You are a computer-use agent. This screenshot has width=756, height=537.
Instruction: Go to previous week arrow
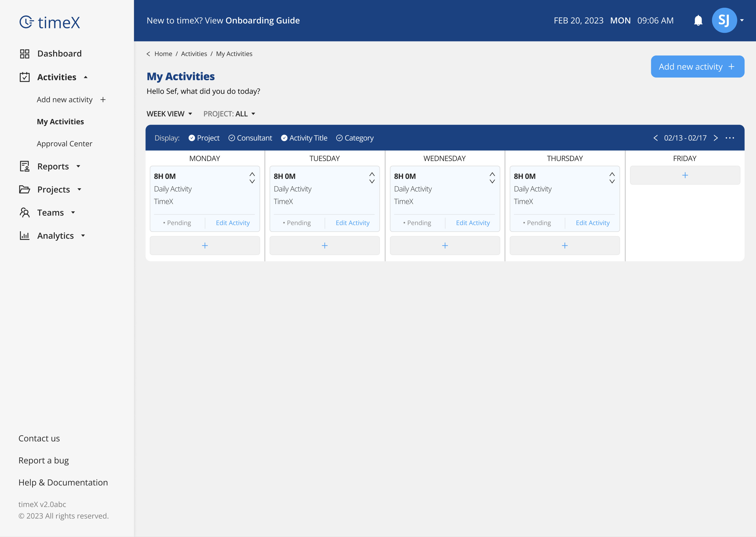[x=655, y=138]
